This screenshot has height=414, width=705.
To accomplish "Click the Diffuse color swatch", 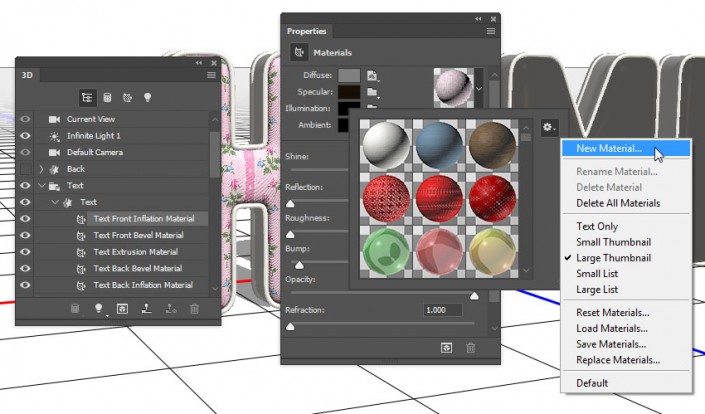I will (348, 75).
